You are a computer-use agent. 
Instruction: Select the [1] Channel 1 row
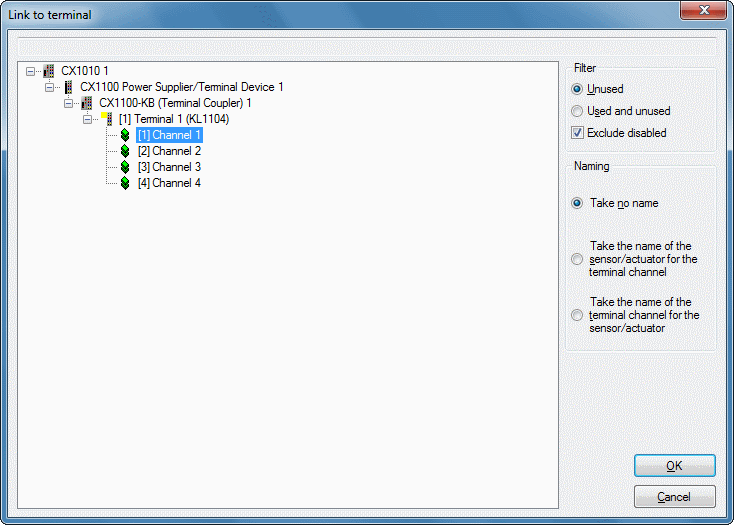[169, 135]
